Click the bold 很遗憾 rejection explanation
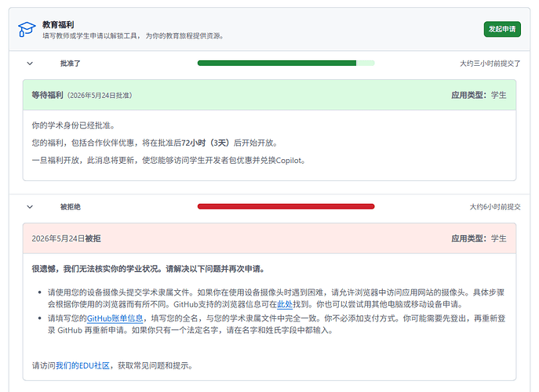 pos(148,269)
